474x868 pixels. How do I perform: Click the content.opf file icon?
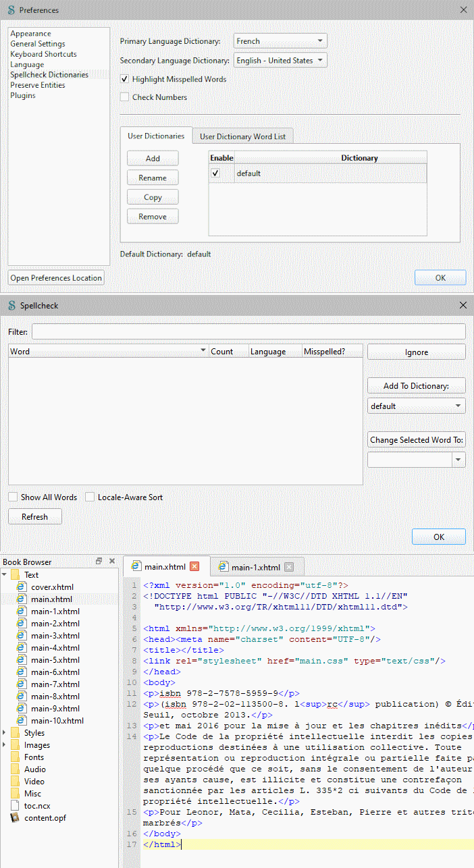pos(15,818)
